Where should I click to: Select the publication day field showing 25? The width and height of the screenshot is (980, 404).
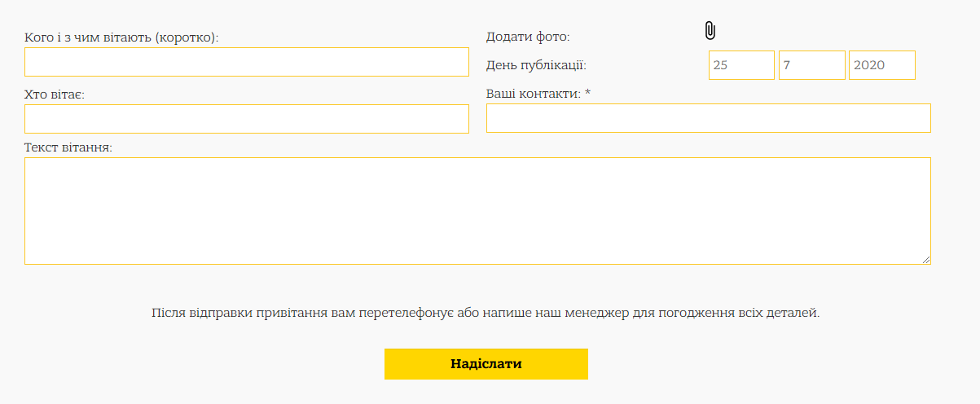741,65
